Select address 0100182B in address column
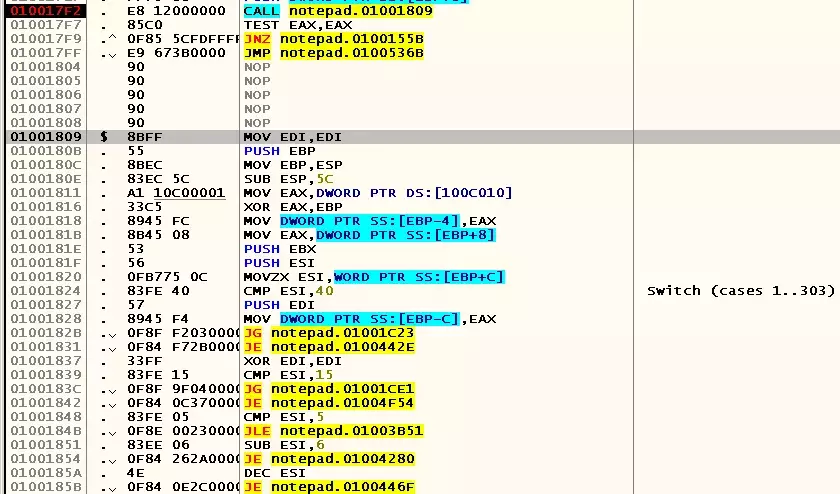Image resolution: width=840 pixels, height=494 pixels. click(46, 333)
